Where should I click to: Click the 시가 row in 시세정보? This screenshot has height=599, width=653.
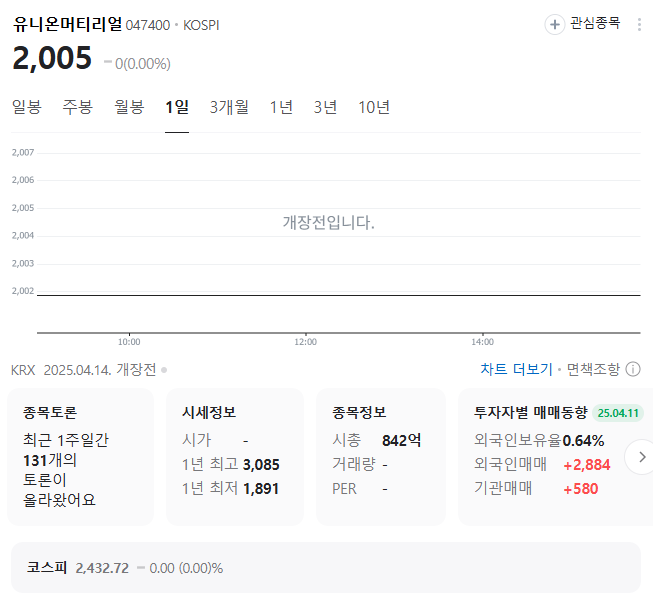point(215,440)
